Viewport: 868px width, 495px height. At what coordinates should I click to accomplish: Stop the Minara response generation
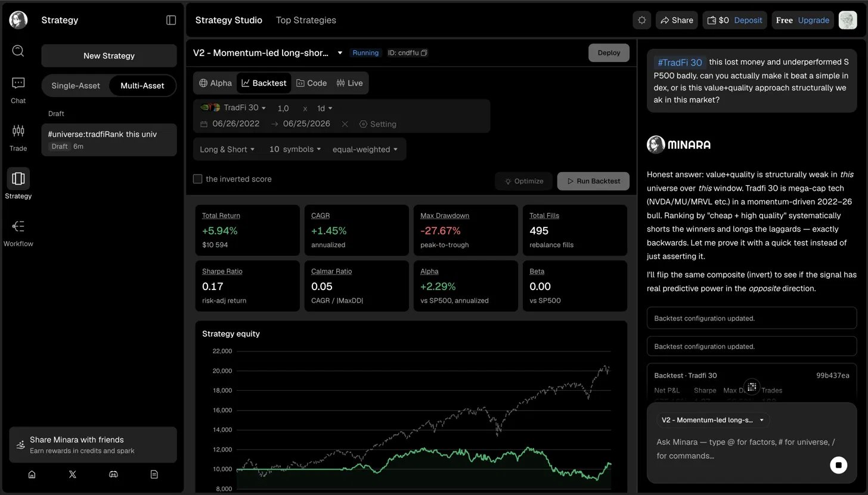[x=838, y=465]
